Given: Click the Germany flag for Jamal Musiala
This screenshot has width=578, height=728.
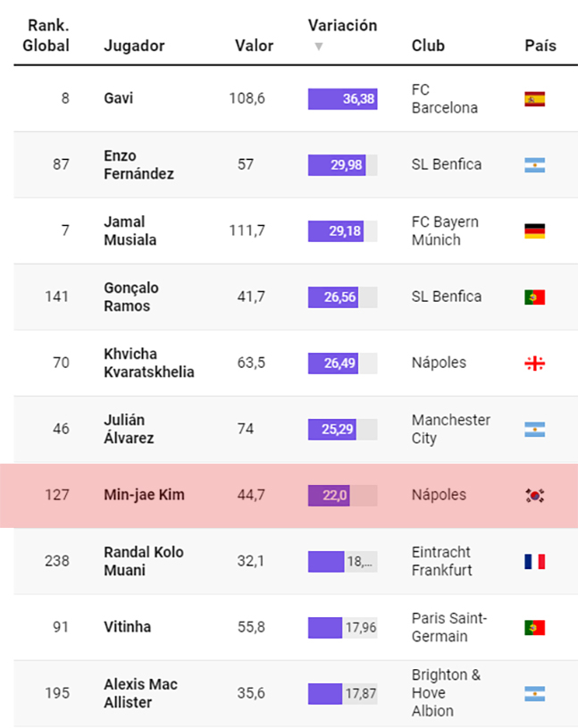Looking at the screenshot, I should [x=534, y=230].
